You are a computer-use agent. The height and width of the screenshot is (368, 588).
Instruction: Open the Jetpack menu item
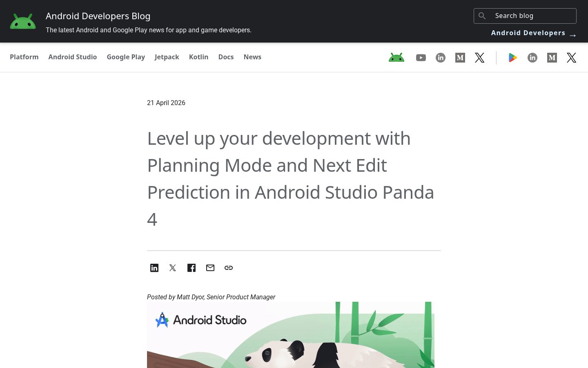tap(167, 57)
